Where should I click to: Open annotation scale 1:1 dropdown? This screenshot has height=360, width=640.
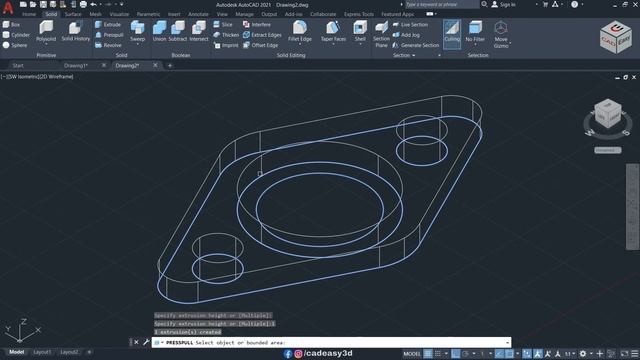[569, 353]
